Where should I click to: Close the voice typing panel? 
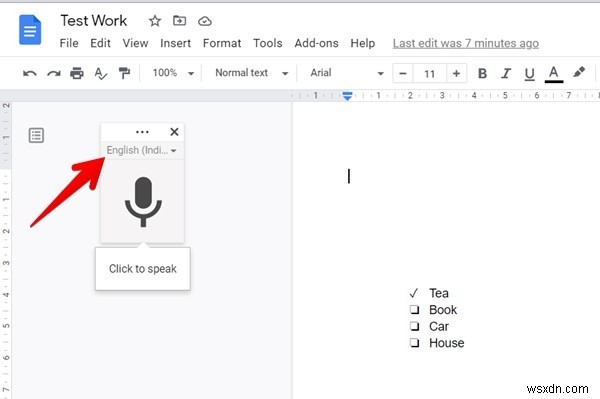point(174,132)
